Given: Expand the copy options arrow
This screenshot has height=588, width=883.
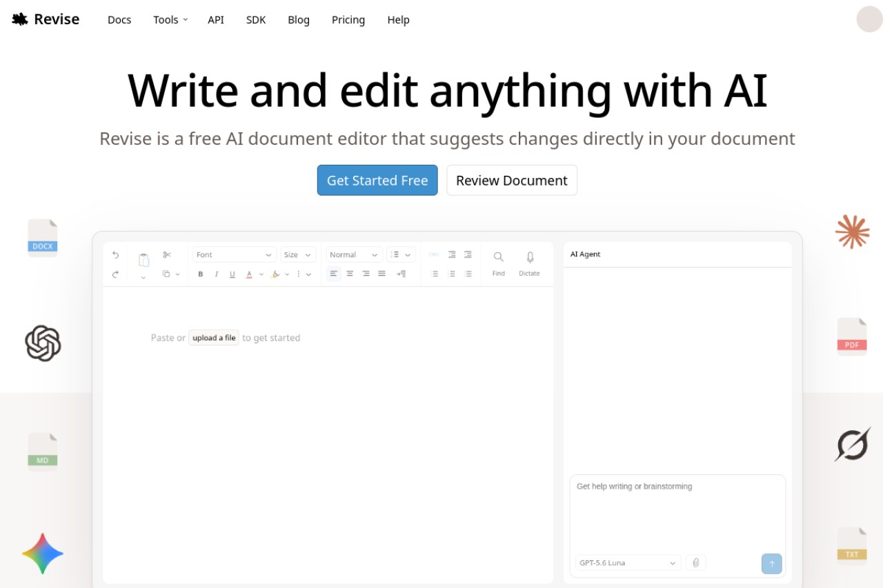Looking at the screenshot, I should tap(177, 274).
